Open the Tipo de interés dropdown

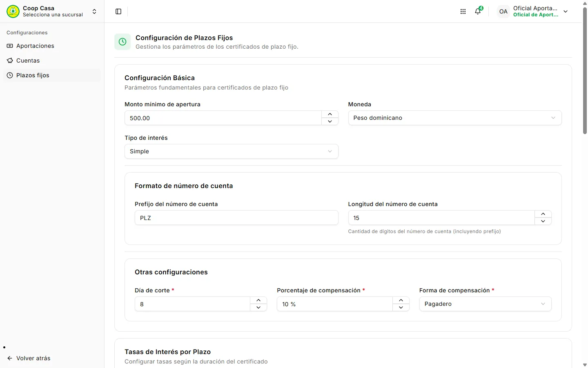[x=232, y=151]
